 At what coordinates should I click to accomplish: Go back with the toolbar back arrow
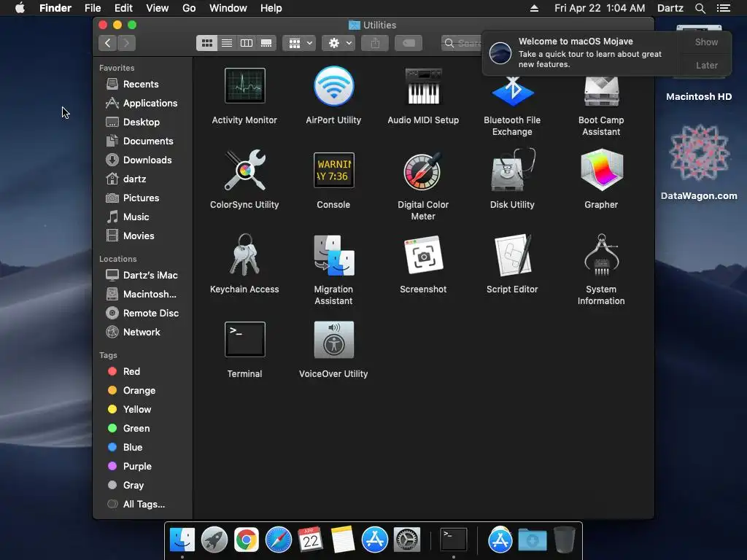[x=108, y=43]
